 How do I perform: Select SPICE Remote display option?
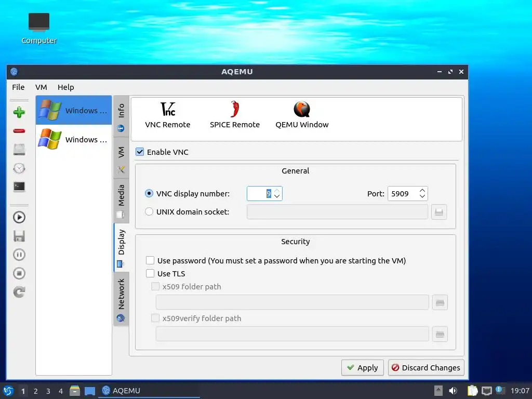tap(235, 115)
